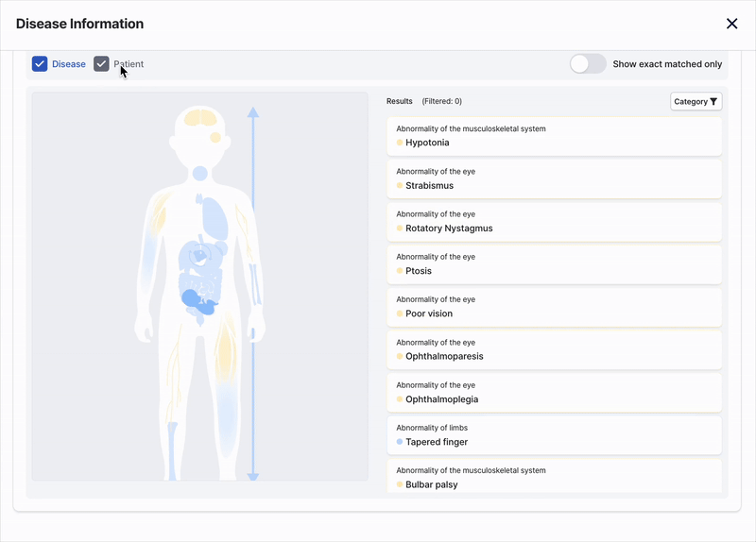Click the dark blue kidney shape in abdomen
Viewport: 756px width, 542px height.
[x=193, y=299]
